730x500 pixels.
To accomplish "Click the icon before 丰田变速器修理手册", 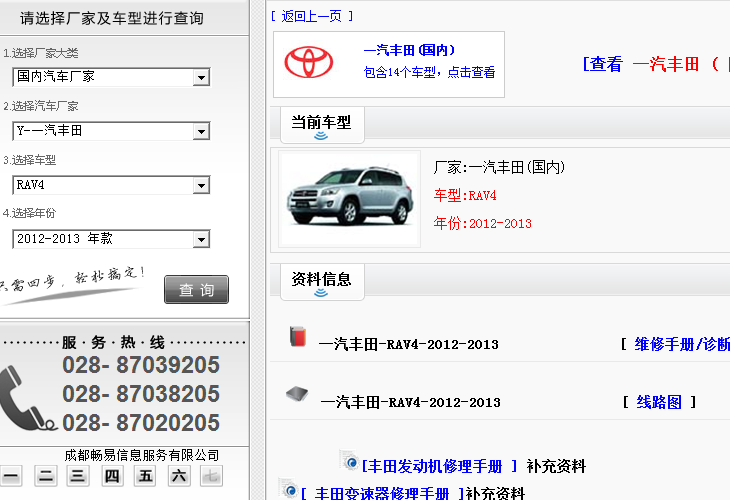I will (288, 488).
